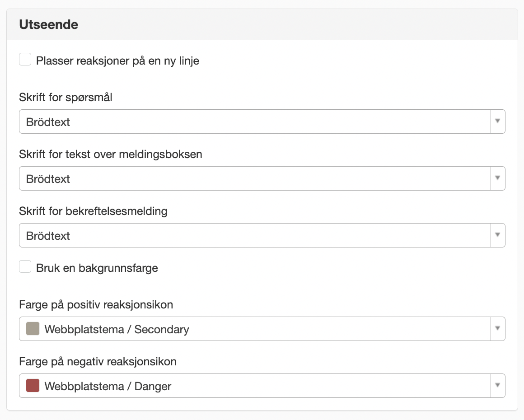Image resolution: width=524 pixels, height=420 pixels.
Task: Open the 'Skrift for bekreftelsesmelding' select field
Action: 262,235
